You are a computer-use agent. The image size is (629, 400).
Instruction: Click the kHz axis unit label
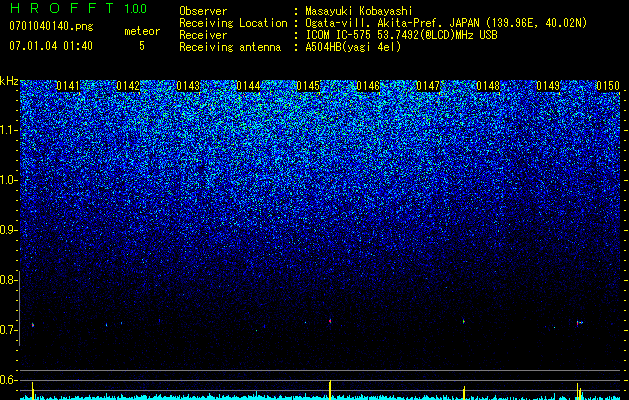[x=9, y=81]
